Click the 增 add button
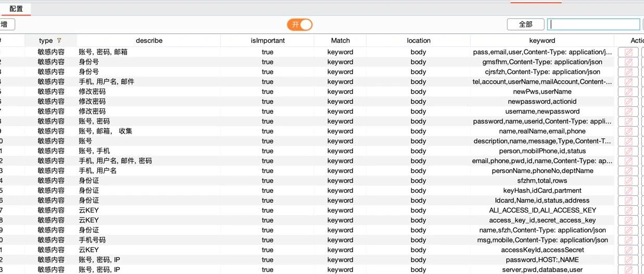This screenshot has height=274, width=644. click(7, 24)
